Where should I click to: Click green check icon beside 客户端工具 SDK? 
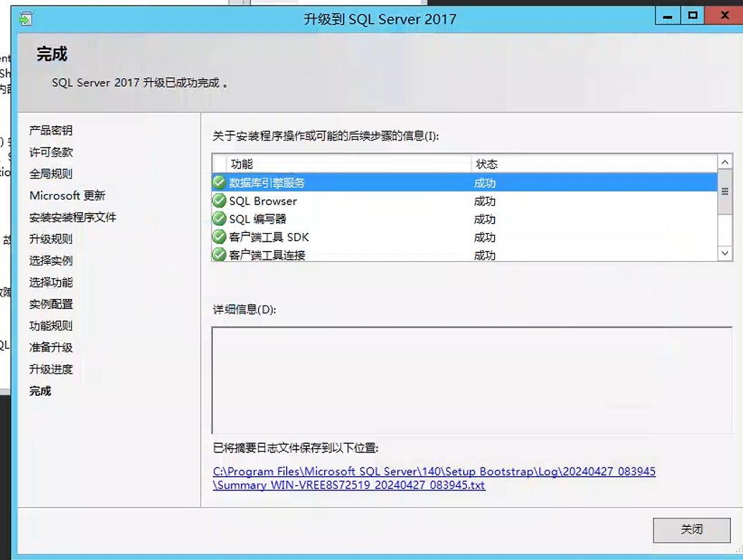[x=219, y=237]
